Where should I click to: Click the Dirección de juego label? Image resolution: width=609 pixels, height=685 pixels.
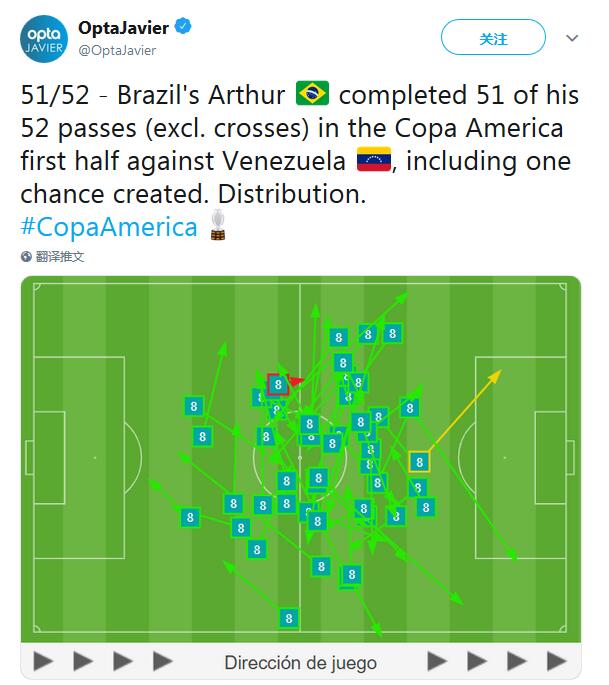301,663
